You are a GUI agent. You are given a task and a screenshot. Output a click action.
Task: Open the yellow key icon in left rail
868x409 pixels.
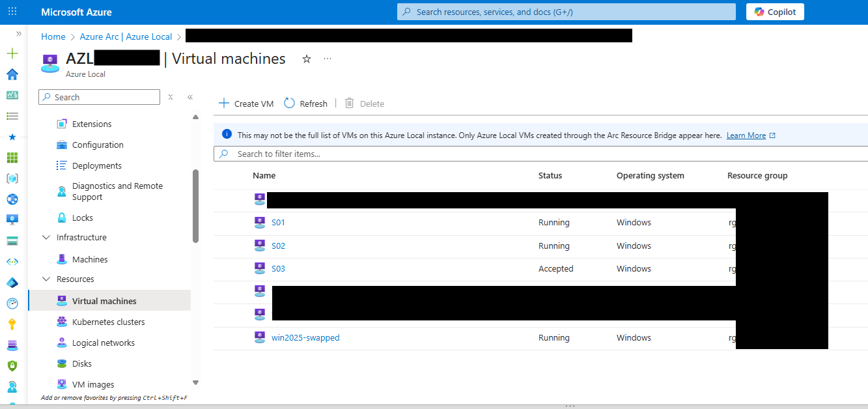[x=12, y=324]
